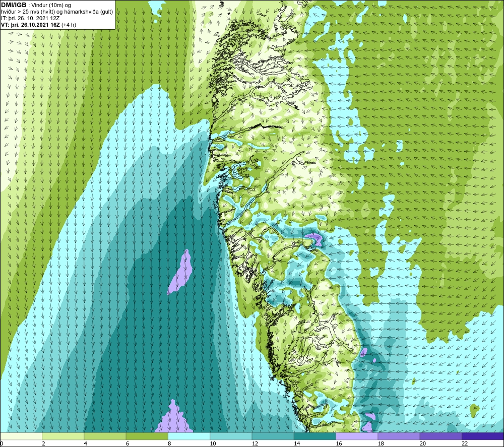Click the 'IT: þri. 26. 10. 2021 12Z' line

30,18
